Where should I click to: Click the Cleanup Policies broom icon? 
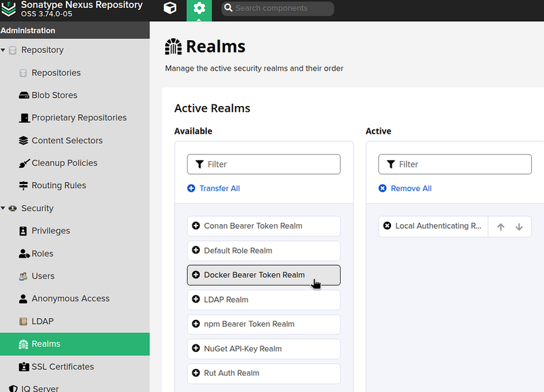tap(24, 163)
